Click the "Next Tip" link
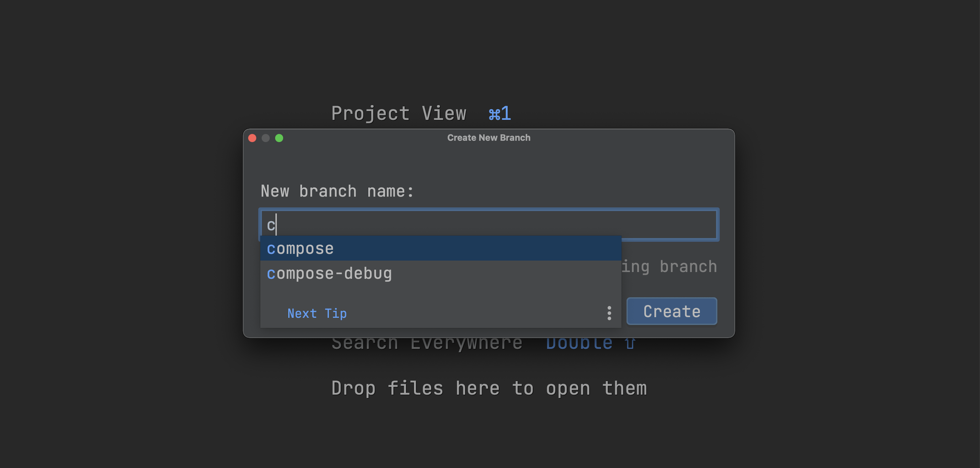Image resolution: width=980 pixels, height=468 pixels. click(x=317, y=313)
